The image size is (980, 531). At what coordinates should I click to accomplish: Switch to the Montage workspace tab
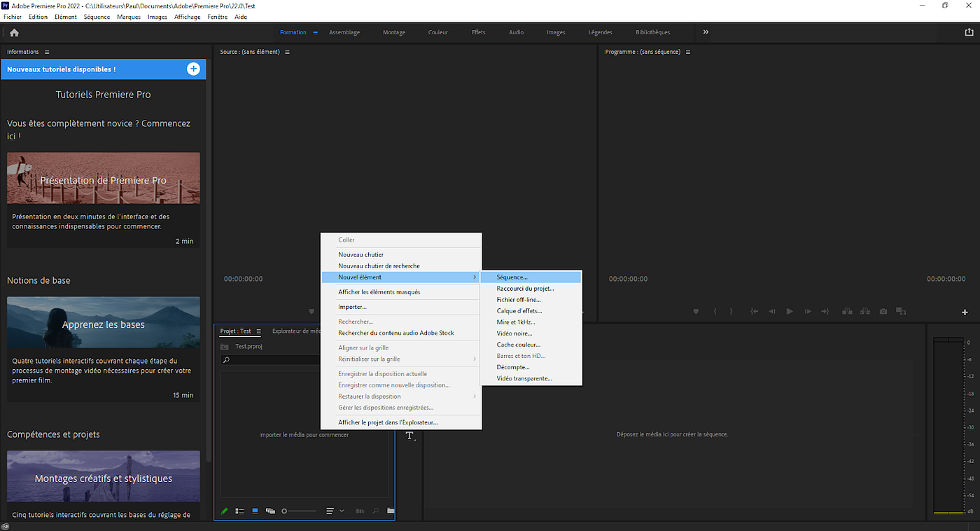394,32
